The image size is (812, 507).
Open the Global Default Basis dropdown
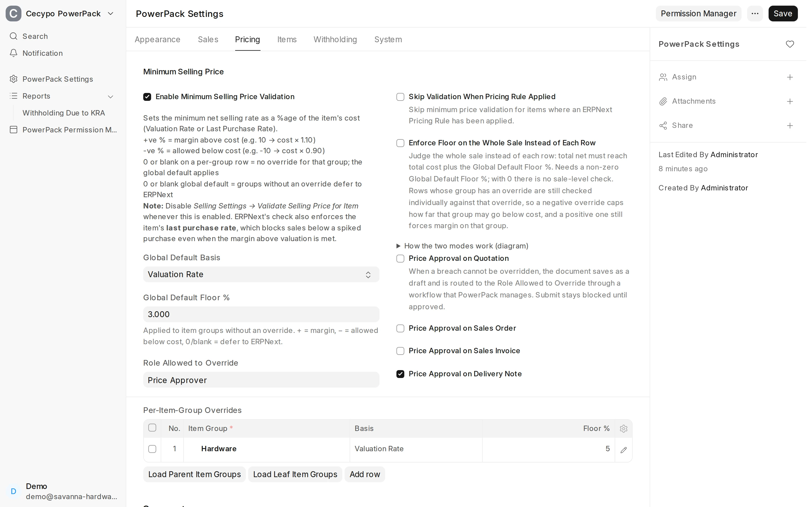(261, 274)
